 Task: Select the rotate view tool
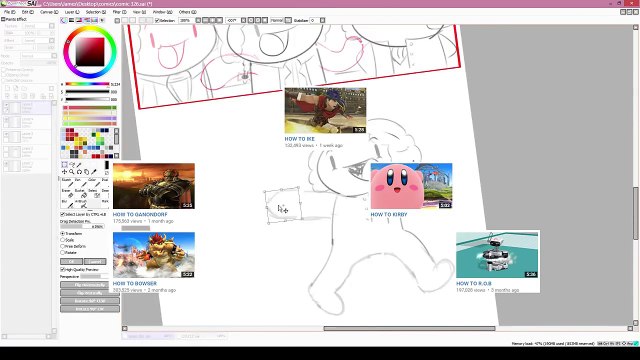(x=79, y=172)
